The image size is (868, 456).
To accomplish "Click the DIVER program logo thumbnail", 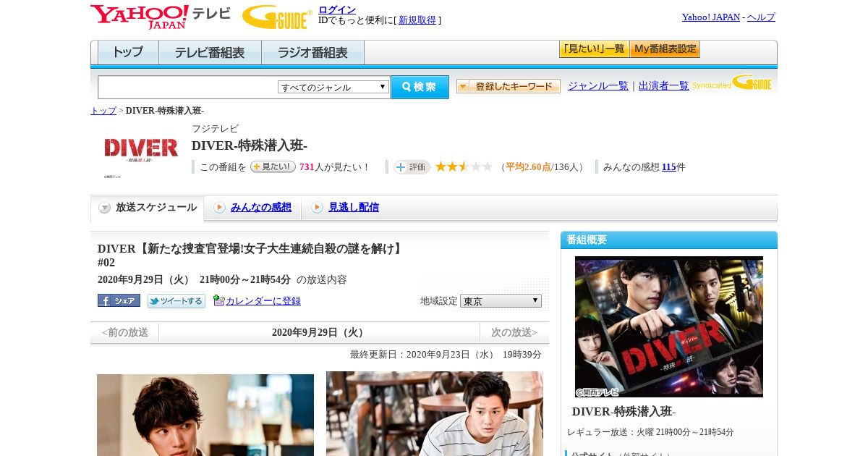I will point(140,151).
